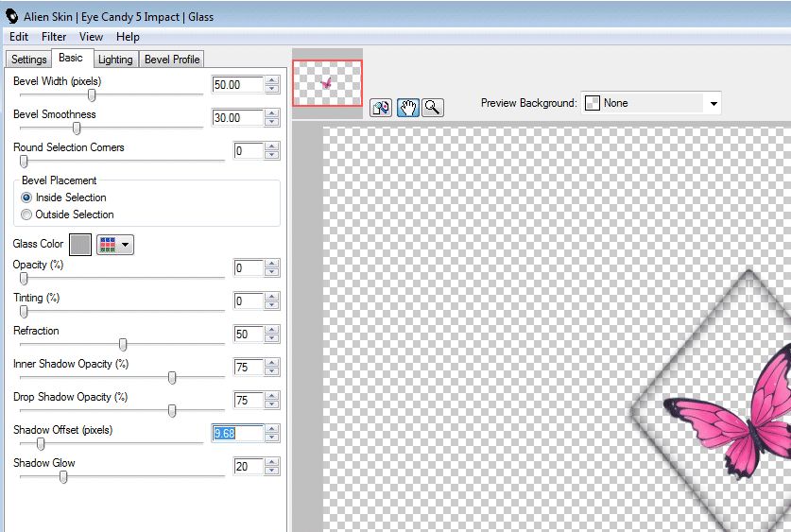Select the magnifier zoom tool
This screenshot has width=791, height=532.
(432, 108)
